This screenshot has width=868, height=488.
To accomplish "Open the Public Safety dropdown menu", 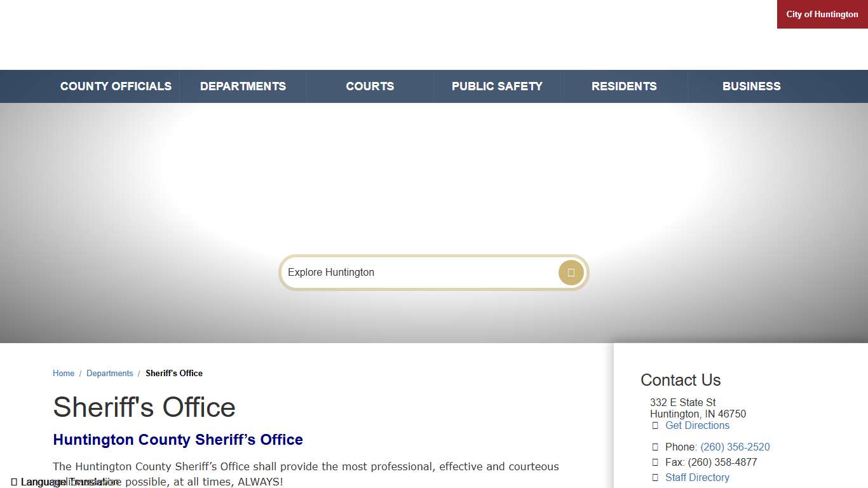I will (498, 86).
